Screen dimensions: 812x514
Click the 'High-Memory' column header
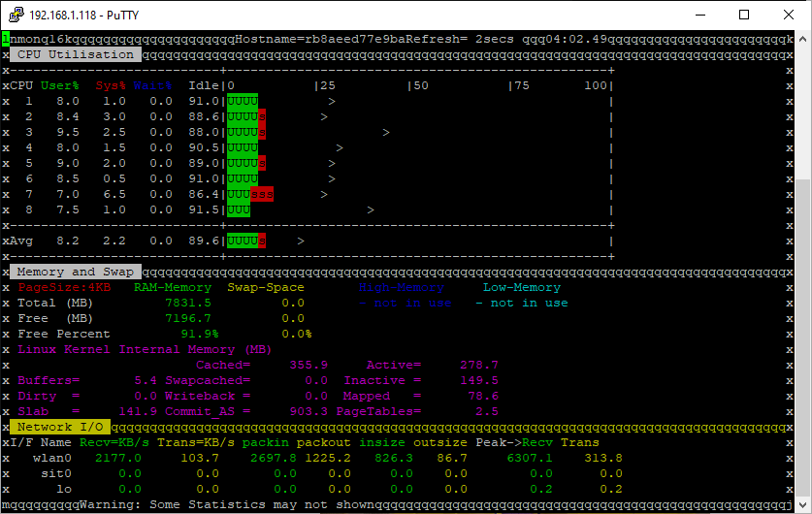402,287
